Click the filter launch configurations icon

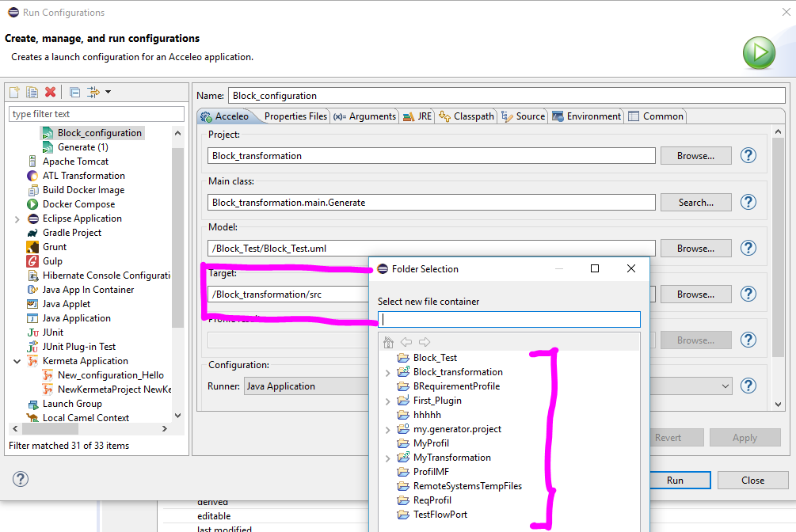93,92
